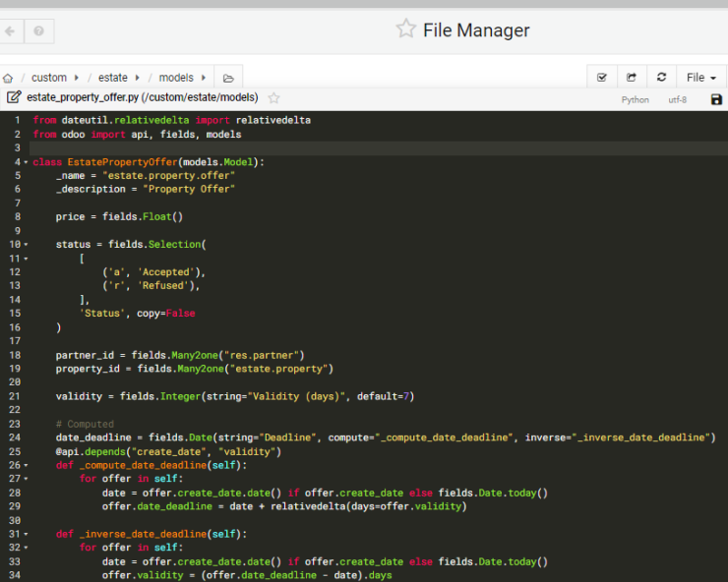Click on "Property Offer" description string

[x=189, y=189]
